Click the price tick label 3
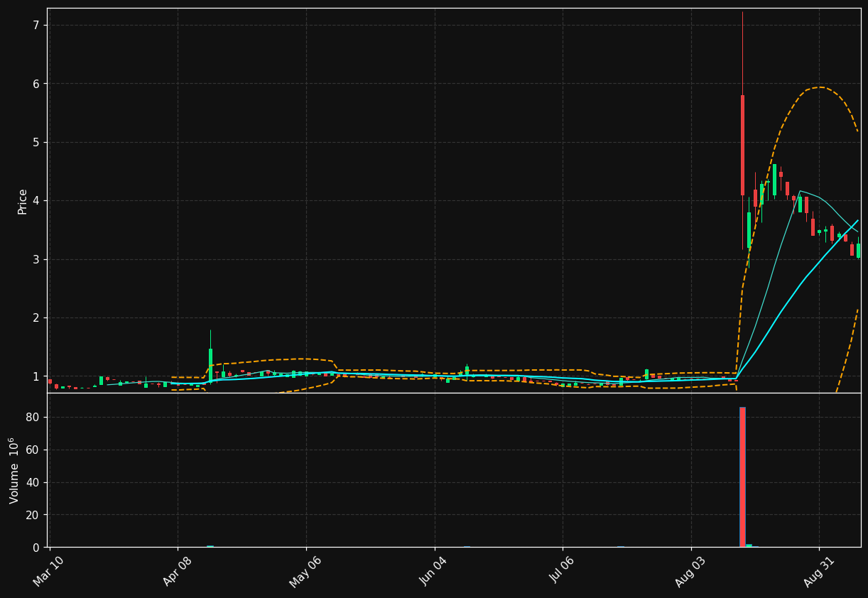The width and height of the screenshot is (868, 598). pos(36,259)
